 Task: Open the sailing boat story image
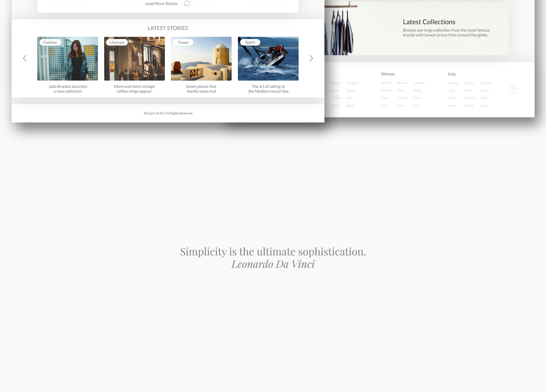pyautogui.click(x=268, y=62)
